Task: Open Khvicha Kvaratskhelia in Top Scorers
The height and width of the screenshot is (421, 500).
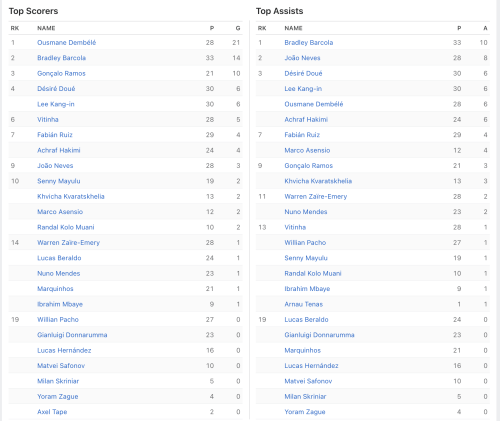Action: coord(71,196)
